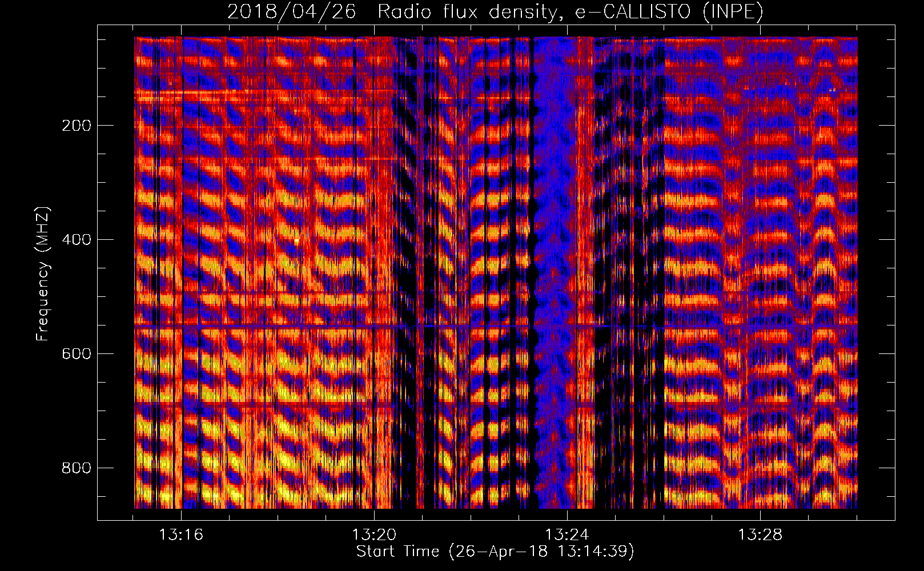The image size is (924, 571).
Task: Click the 800 frequency tick label
Action: [77, 468]
